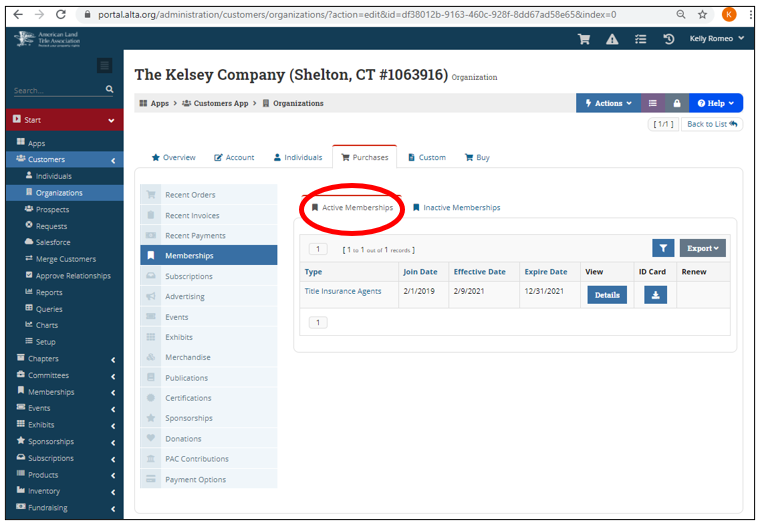Open the Export dropdown

tap(702, 248)
